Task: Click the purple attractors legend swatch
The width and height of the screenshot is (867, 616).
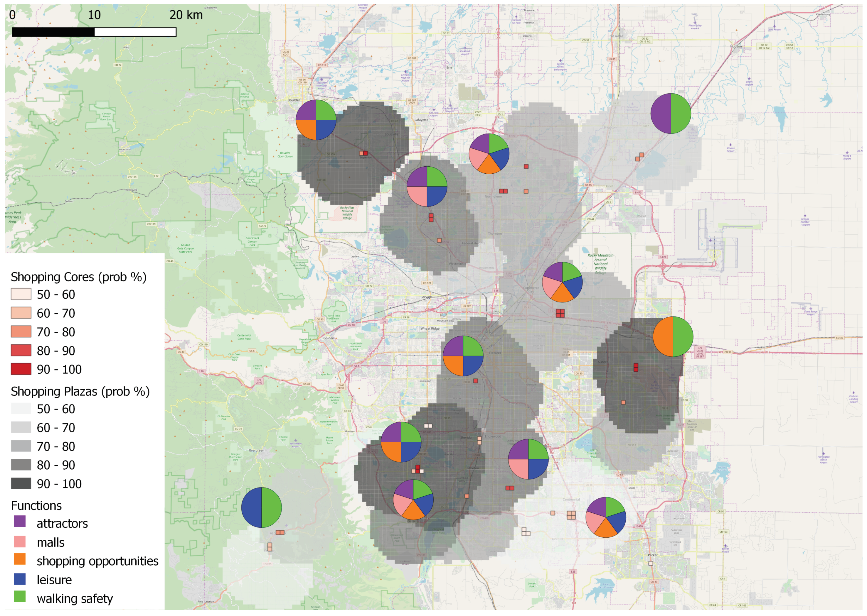Action: coord(20,522)
